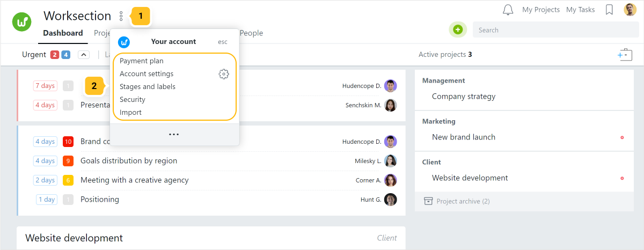The width and height of the screenshot is (644, 250).
Task: Click Hudencope D. avatar on Brand row
Action: point(391,142)
